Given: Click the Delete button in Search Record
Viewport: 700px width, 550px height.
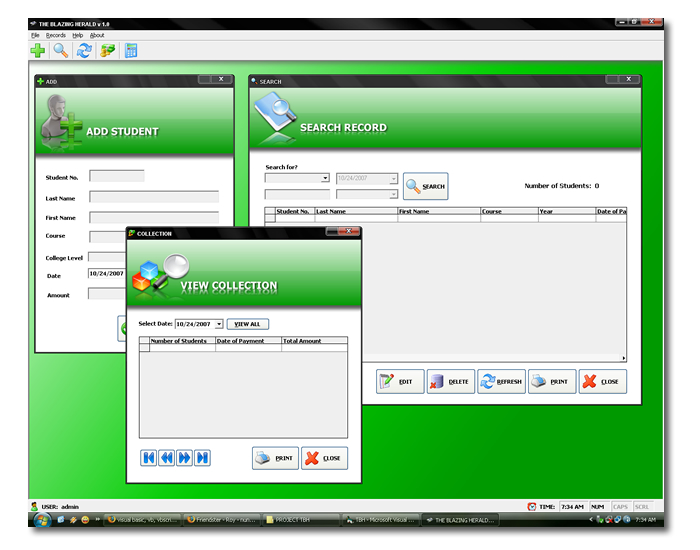Looking at the screenshot, I should click(450, 381).
